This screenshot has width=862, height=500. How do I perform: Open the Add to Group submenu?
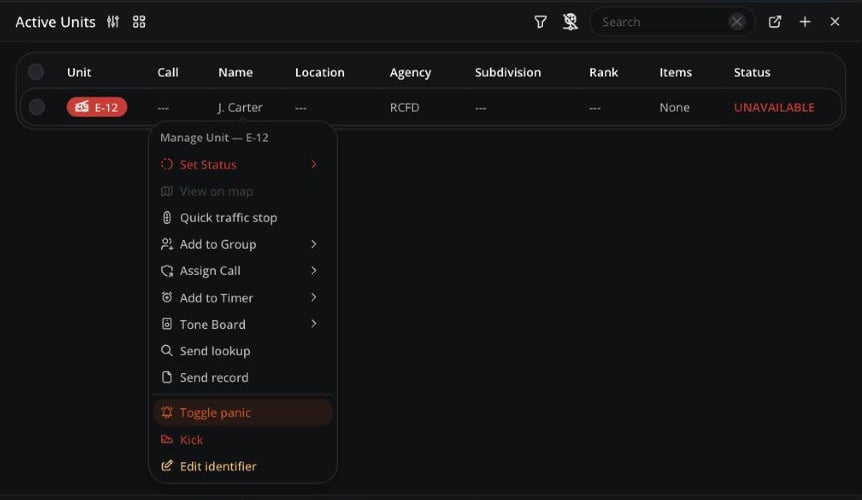242,244
